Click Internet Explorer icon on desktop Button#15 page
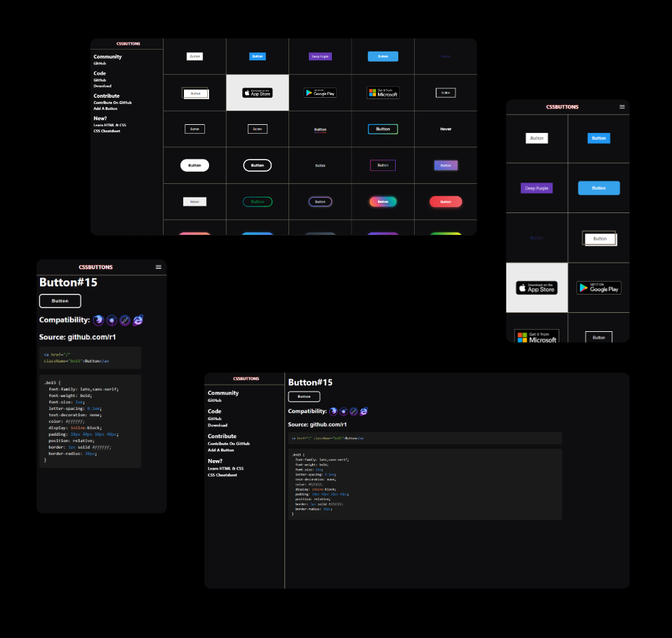This screenshot has width=672, height=638. [364, 411]
